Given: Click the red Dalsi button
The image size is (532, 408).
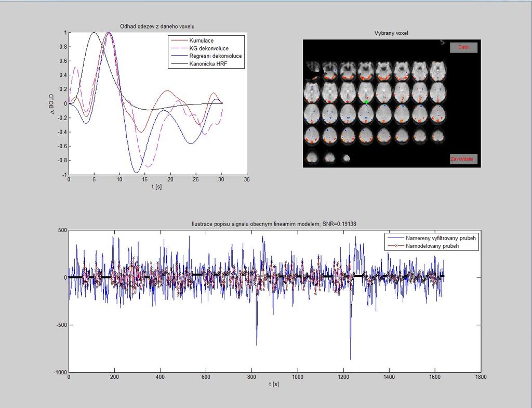Looking at the screenshot, I should pos(463,47).
